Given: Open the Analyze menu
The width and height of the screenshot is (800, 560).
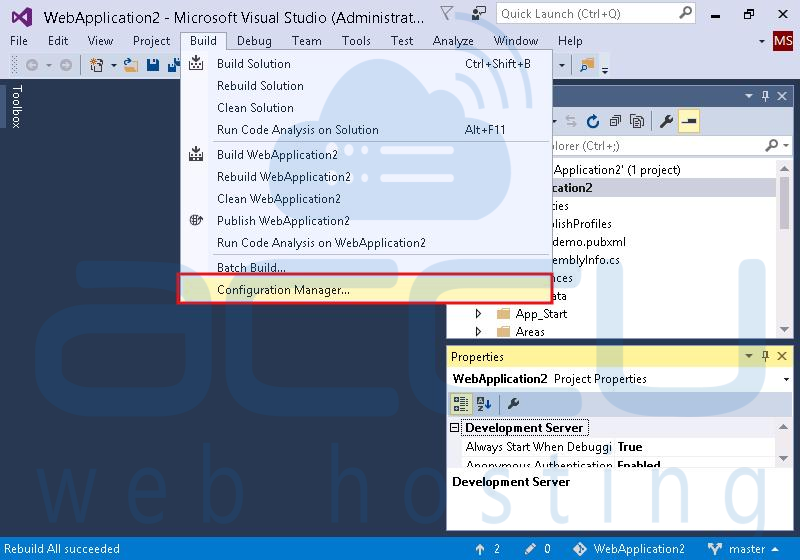Looking at the screenshot, I should tap(453, 41).
